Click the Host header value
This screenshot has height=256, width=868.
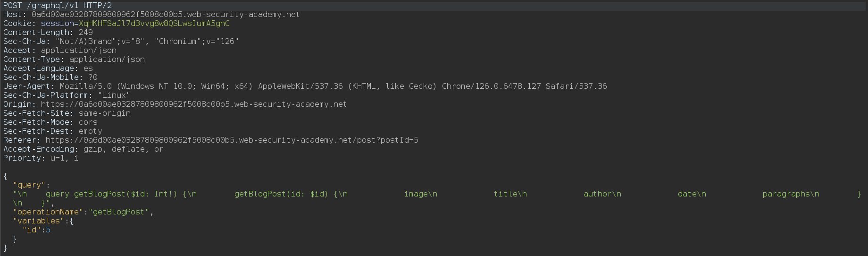166,15
